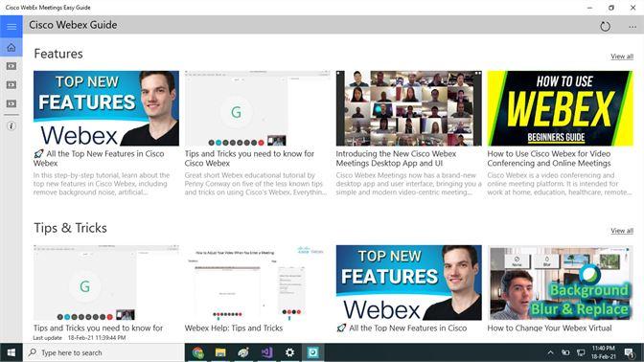Launch Chrome from the taskbar
The height and width of the screenshot is (362, 644).
click(198, 352)
